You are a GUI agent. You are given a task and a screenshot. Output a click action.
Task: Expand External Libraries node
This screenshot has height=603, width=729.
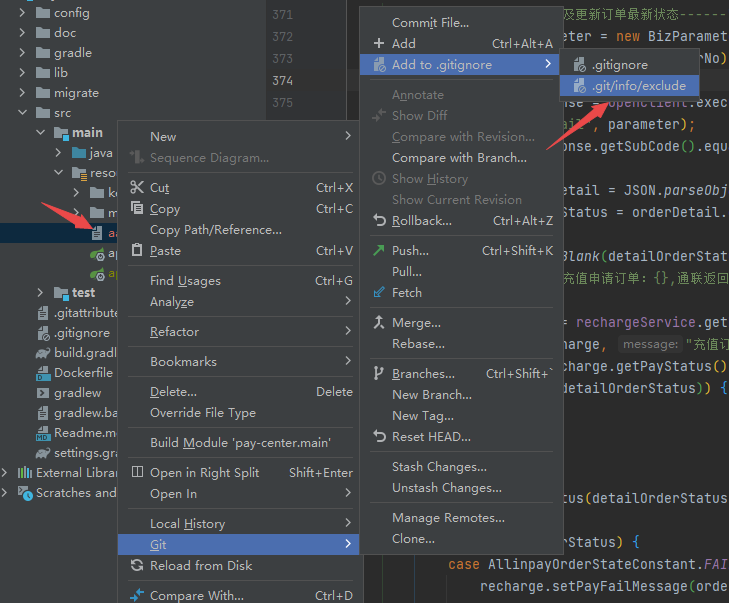click(4, 473)
